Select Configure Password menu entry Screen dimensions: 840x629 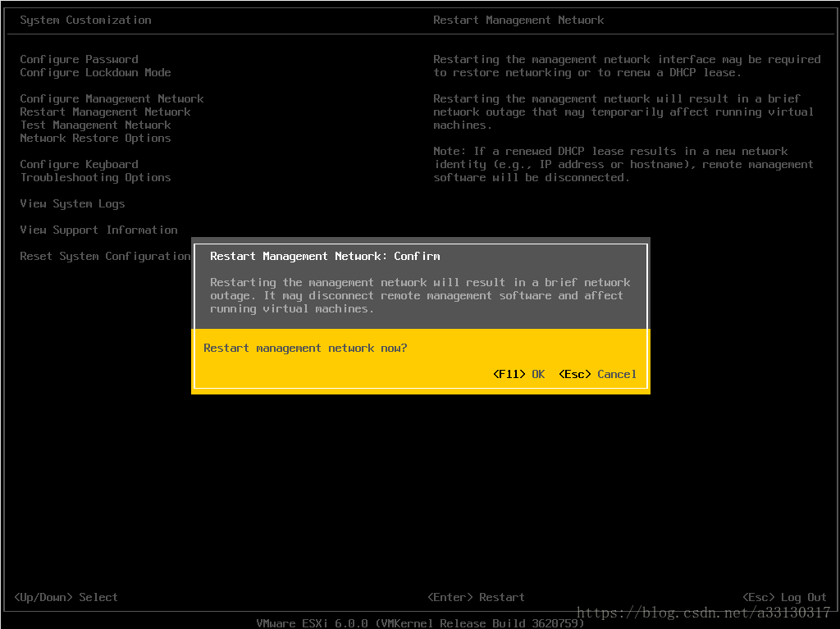[x=79, y=59]
